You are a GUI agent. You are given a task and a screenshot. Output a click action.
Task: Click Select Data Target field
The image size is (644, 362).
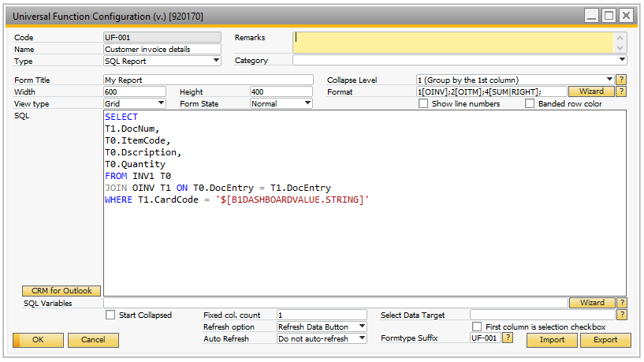coord(542,315)
